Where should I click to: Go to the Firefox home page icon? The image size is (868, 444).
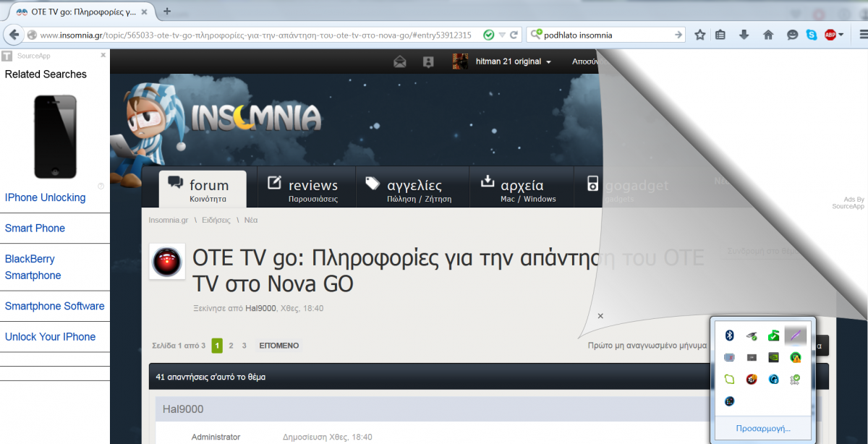[768, 35]
